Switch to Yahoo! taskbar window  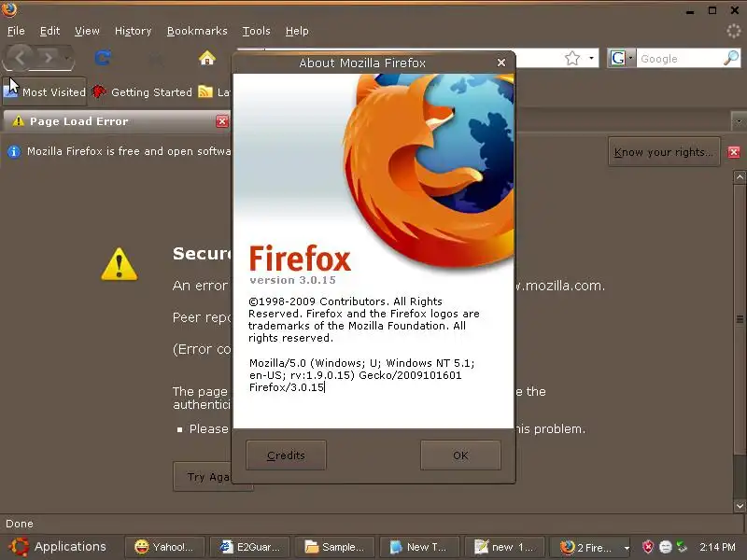[x=164, y=547]
